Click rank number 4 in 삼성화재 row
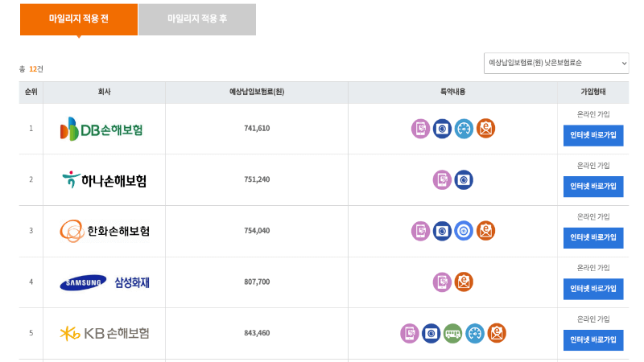Screen dimensions: 644x362 (x=31, y=282)
